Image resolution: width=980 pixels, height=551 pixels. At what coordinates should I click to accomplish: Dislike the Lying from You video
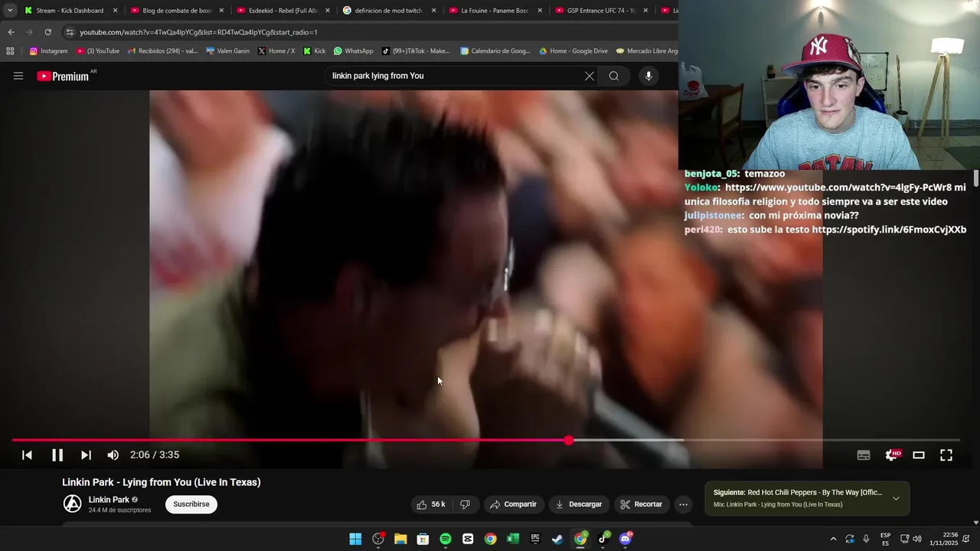[465, 504]
